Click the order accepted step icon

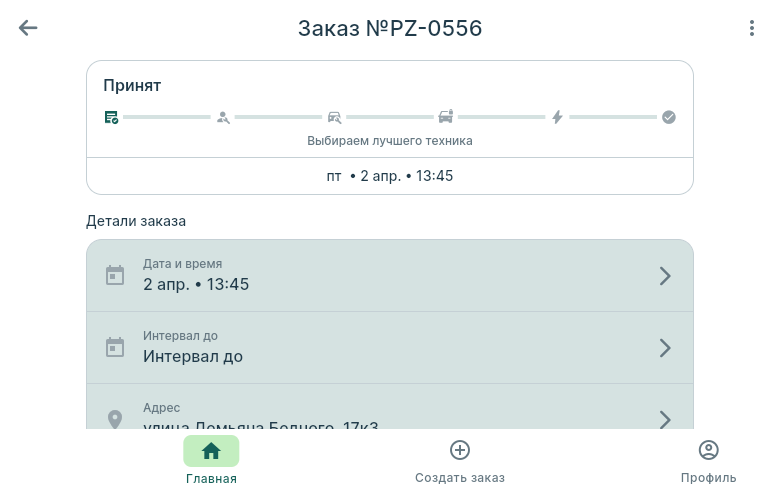point(112,117)
